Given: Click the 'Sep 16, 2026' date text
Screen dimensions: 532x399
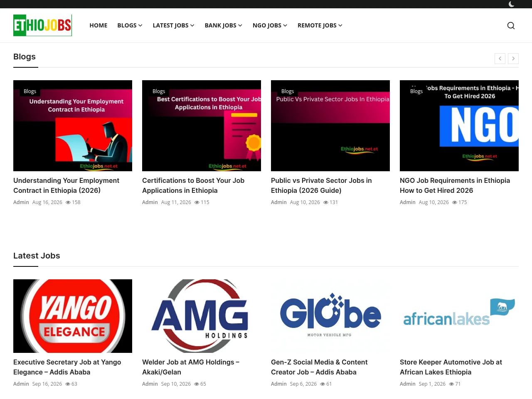Looking at the screenshot, I should click(47, 384).
